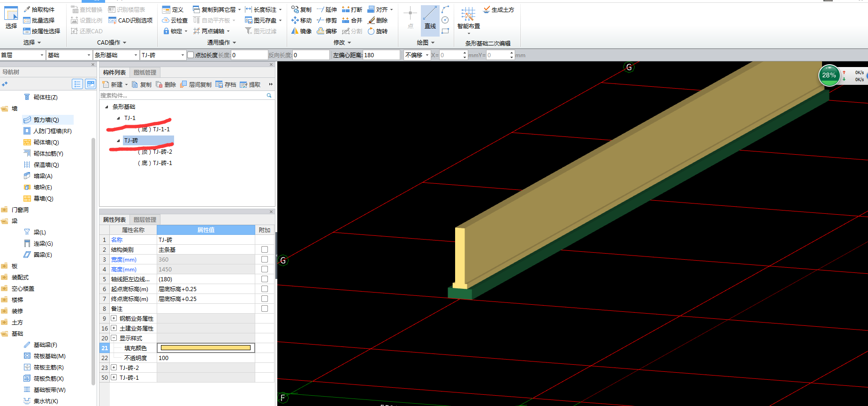This screenshot has width=868, height=406.
Task: Collapse the TJ-1 tree node
Action: (118, 118)
